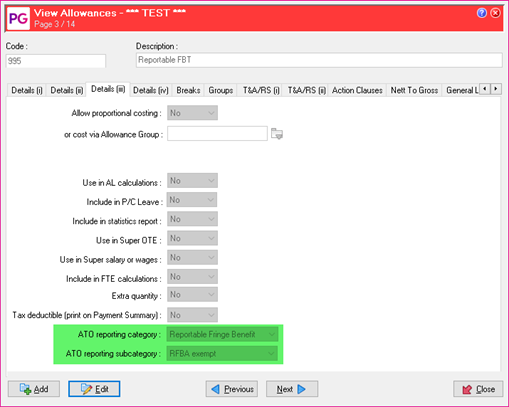Viewport: 509px width, 407px height.
Task: Open the ATO reporting subcategory dropdown
Action: 222,353
